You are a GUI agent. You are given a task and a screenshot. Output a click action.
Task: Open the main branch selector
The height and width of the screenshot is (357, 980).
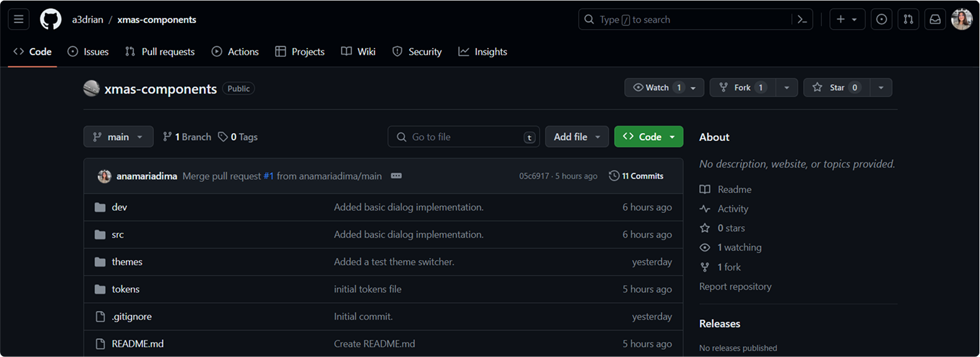point(118,137)
